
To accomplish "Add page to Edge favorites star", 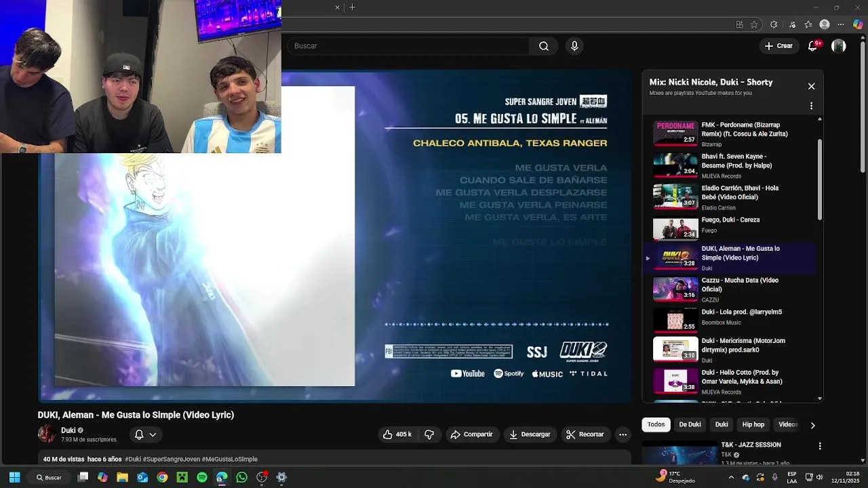I will 754,24.
